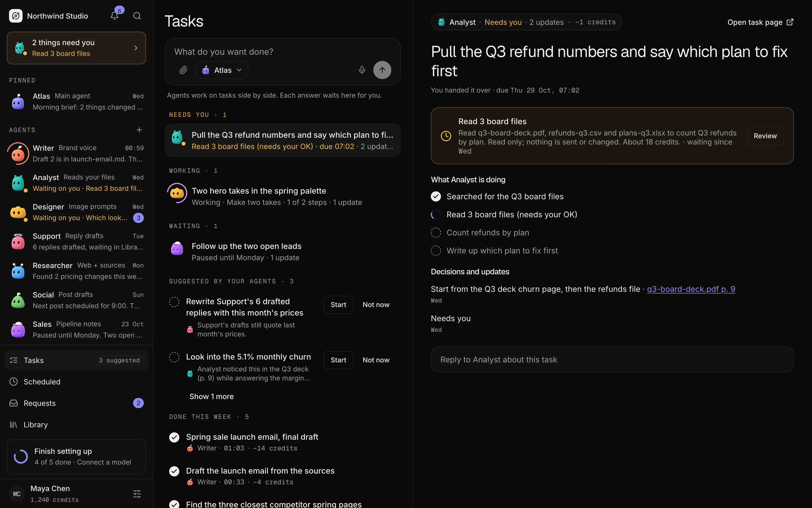The height and width of the screenshot is (508, 812).
Task: Click the Writer agent avatar
Action: (x=18, y=154)
